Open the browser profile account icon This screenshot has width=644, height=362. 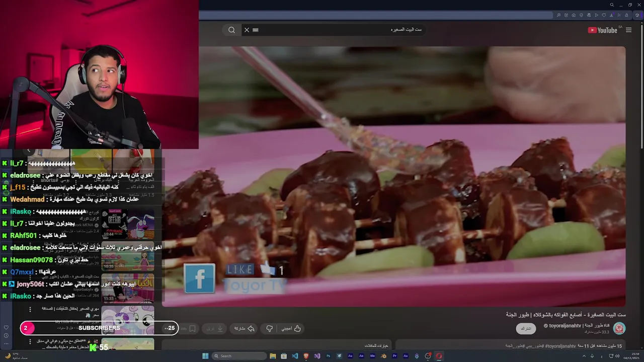pos(626,15)
